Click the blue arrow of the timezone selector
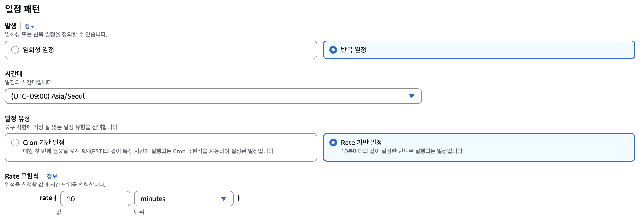Screen dimensions: 644x224 [411, 96]
